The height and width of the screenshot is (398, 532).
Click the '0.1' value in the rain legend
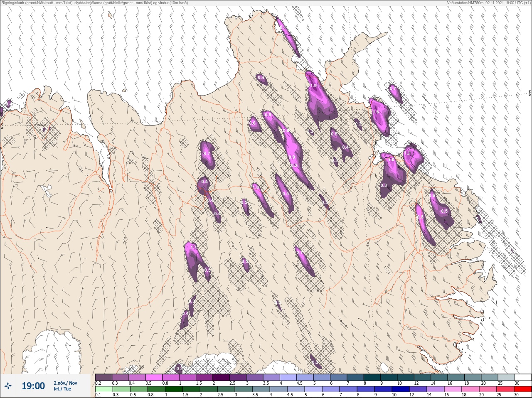[98, 395]
